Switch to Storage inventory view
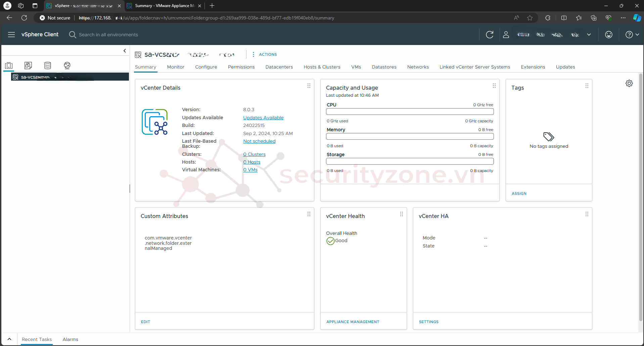This screenshot has height=346, width=644. [48, 66]
